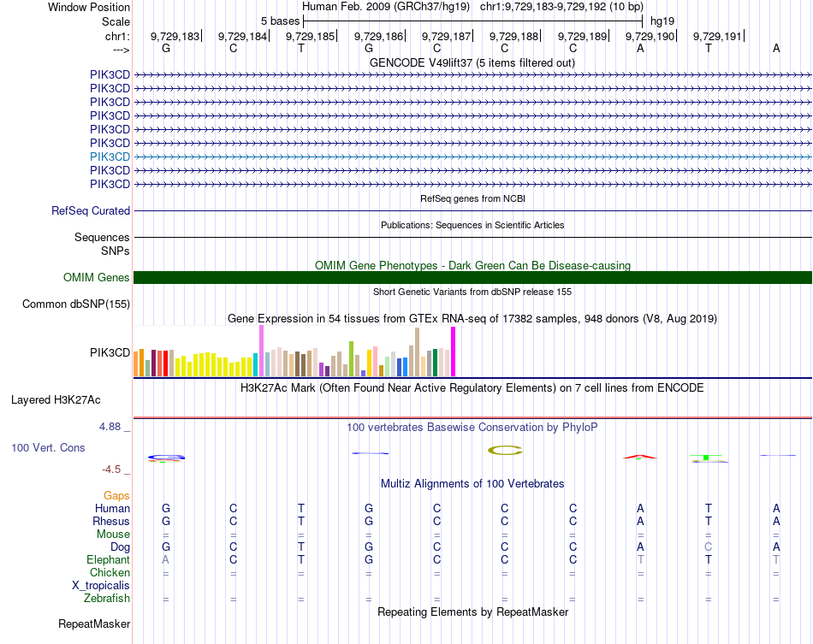Viewport: 813px width, 644px height.
Task: Click the chr1: base position label
Action: tap(117, 36)
